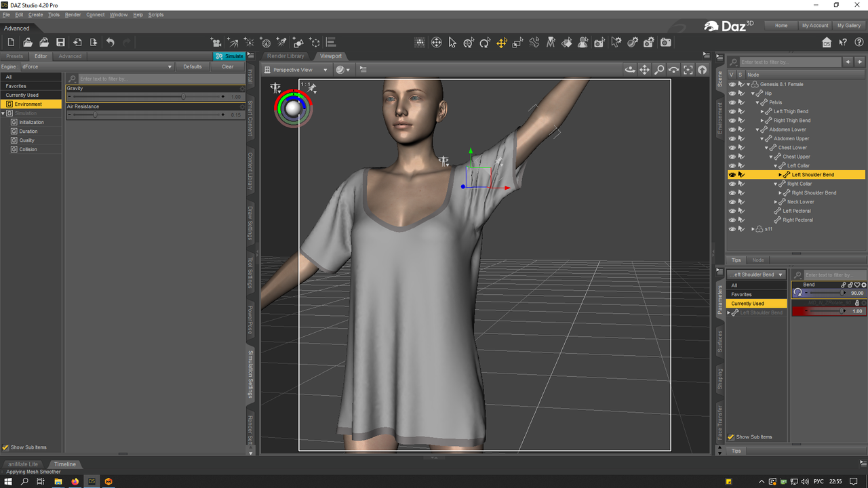Open the Engine dForce dropdown
This screenshot has width=868, height=488.
coord(97,66)
